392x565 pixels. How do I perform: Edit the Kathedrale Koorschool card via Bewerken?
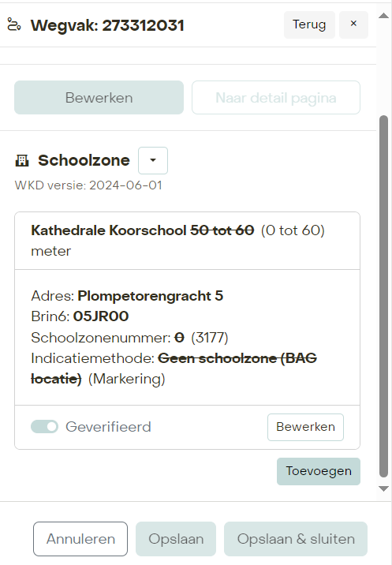point(305,427)
